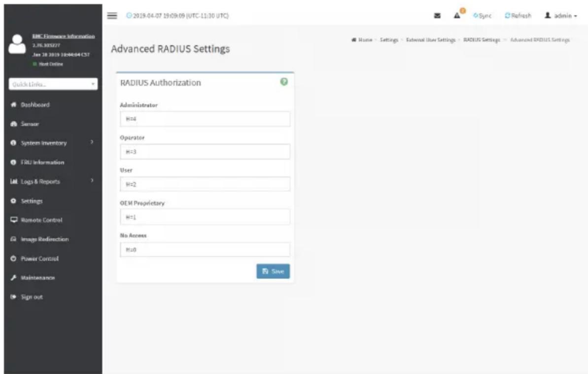Open Settings in the sidebar
Image resolution: width=588 pixels, height=374 pixels.
[x=32, y=201]
